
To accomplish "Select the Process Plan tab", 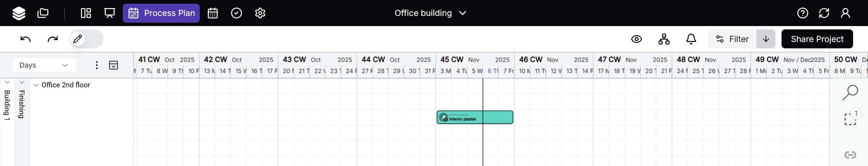I will [x=161, y=13].
